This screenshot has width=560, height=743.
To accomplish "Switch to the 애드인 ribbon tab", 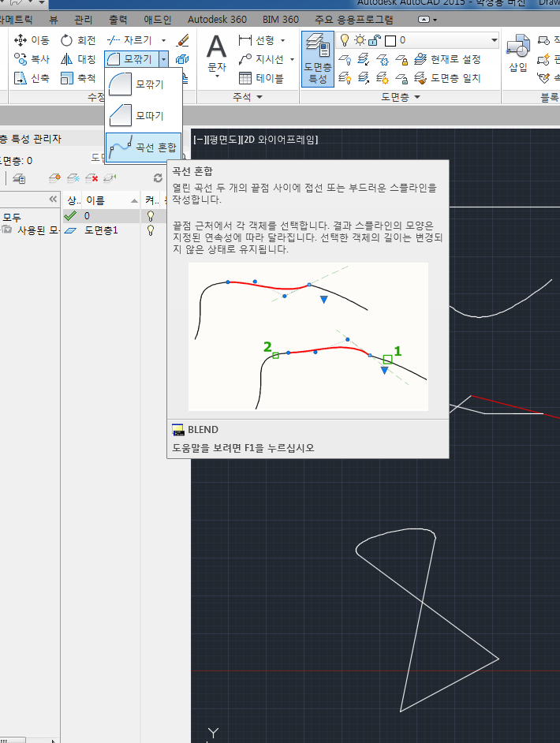I will click(x=157, y=20).
